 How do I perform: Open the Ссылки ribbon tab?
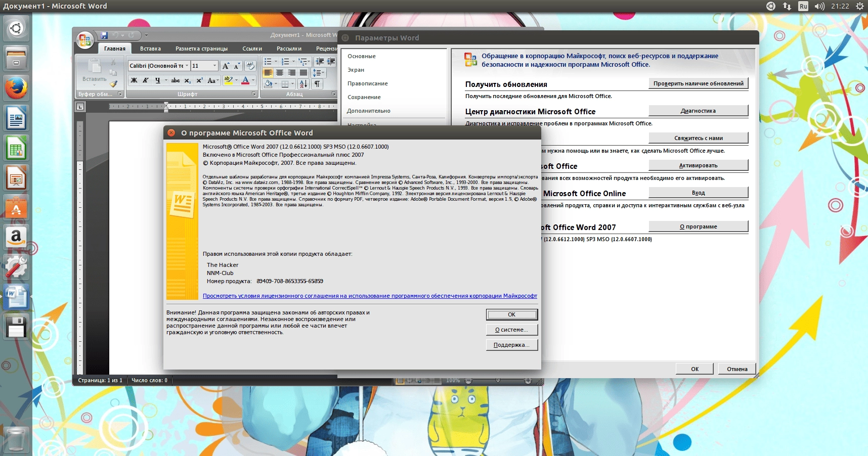tap(252, 49)
